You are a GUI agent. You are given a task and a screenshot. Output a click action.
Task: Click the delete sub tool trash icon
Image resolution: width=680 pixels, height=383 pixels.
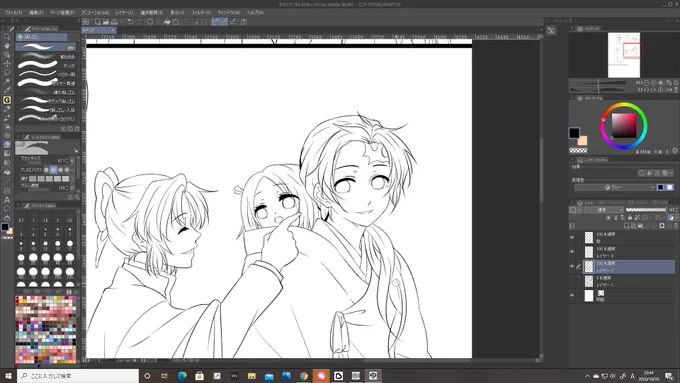[77, 129]
